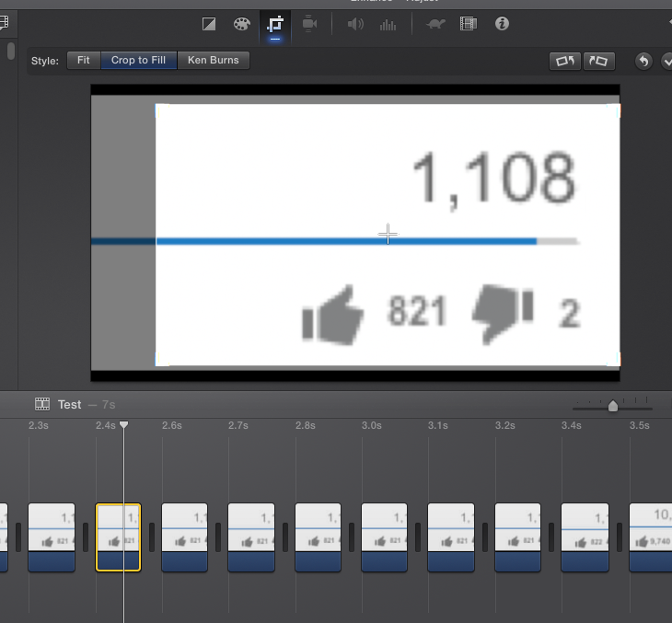The height and width of the screenshot is (623, 672).
Task: Apply crop with the checkmark button
Action: (x=666, y=62)
